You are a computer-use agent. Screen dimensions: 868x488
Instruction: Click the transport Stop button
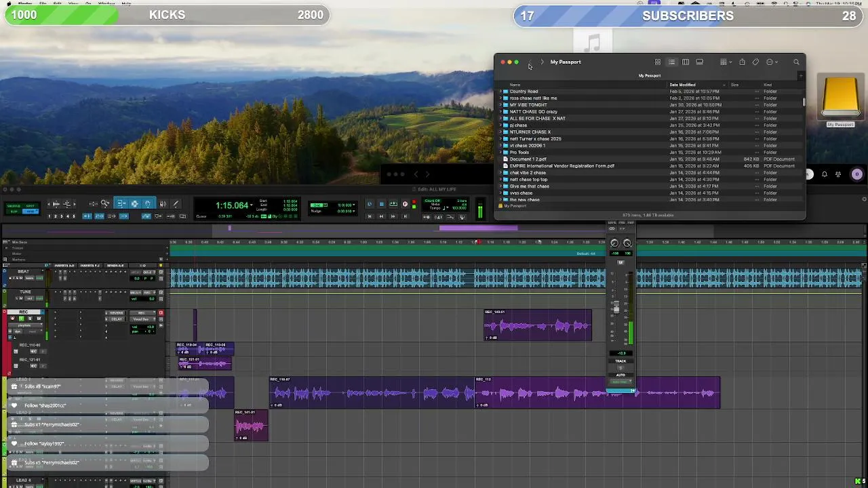tap(381, 204)
